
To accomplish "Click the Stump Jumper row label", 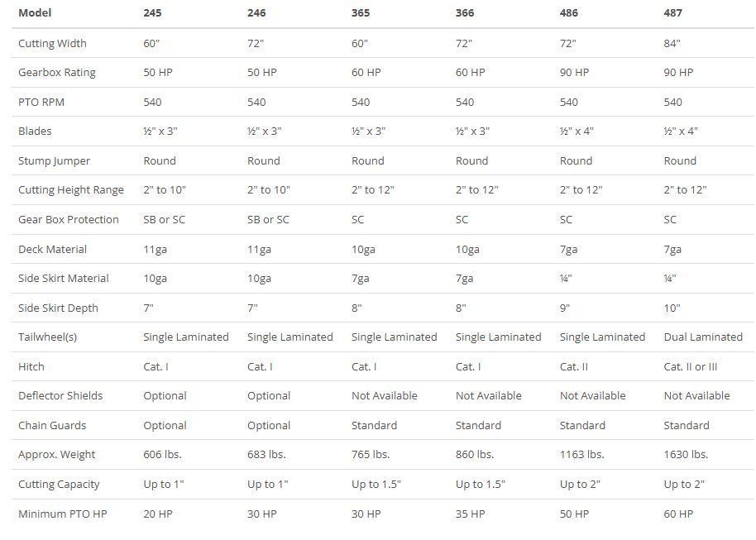I will [55, 160].
